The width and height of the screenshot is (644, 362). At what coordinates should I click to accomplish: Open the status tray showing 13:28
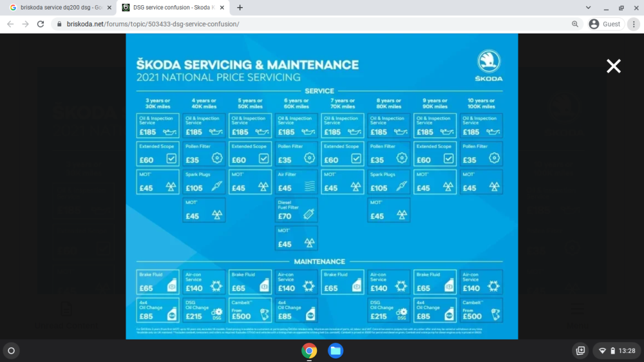coord(617,350)
